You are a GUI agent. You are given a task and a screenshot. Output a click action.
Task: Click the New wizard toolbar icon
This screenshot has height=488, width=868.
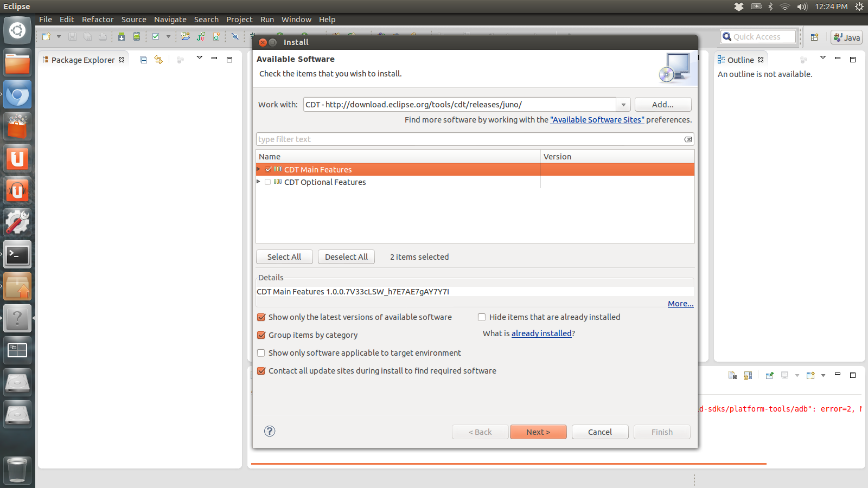point(46,36)
